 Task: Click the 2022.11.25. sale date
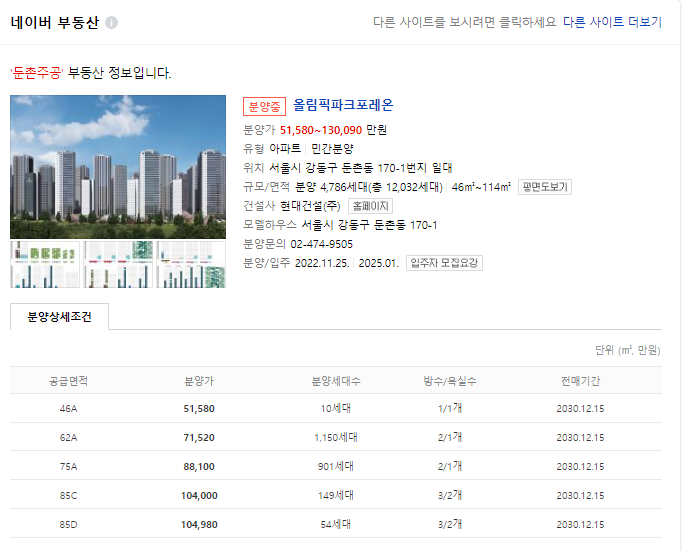click(322, 264)
